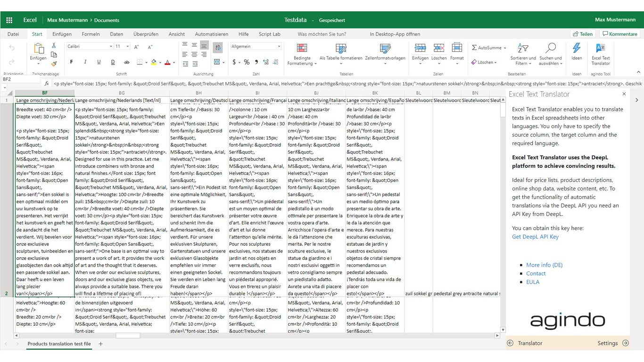Viewport: 644px width, 362px height.
Task: Click the format painter brush icon
Action: pos(54,64)
